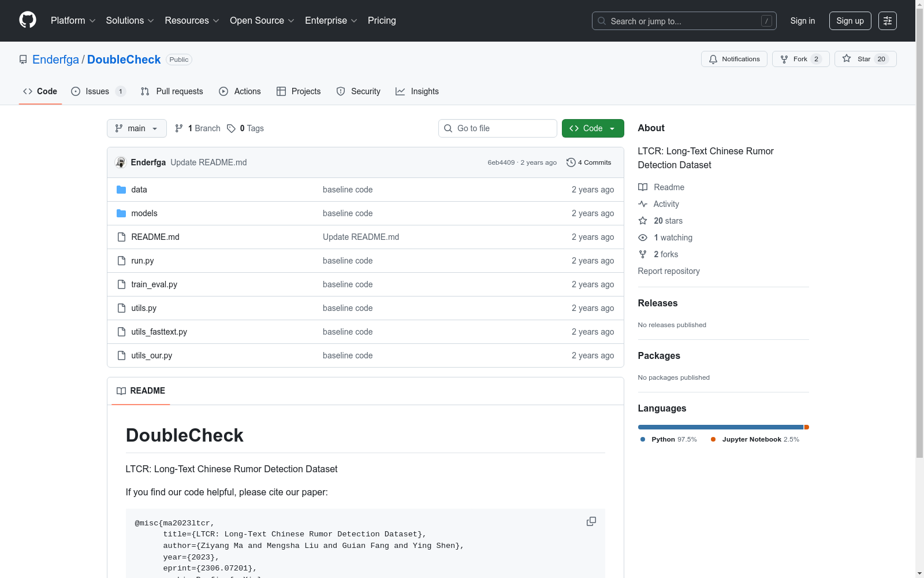Click the search magnifier icon in the header
The image size is (924, 578).
(x=602, y=21)
